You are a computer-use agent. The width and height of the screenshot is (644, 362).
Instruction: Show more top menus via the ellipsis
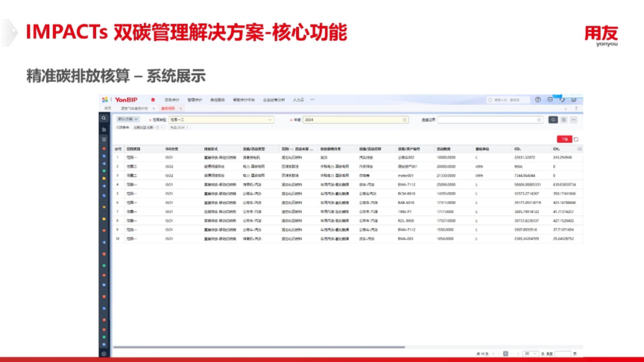(312, 100)
